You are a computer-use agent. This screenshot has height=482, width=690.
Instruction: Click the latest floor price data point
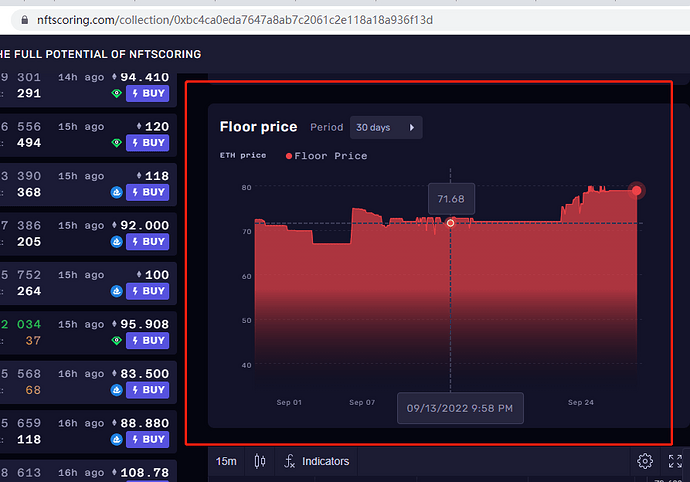[x=636, y=191]
